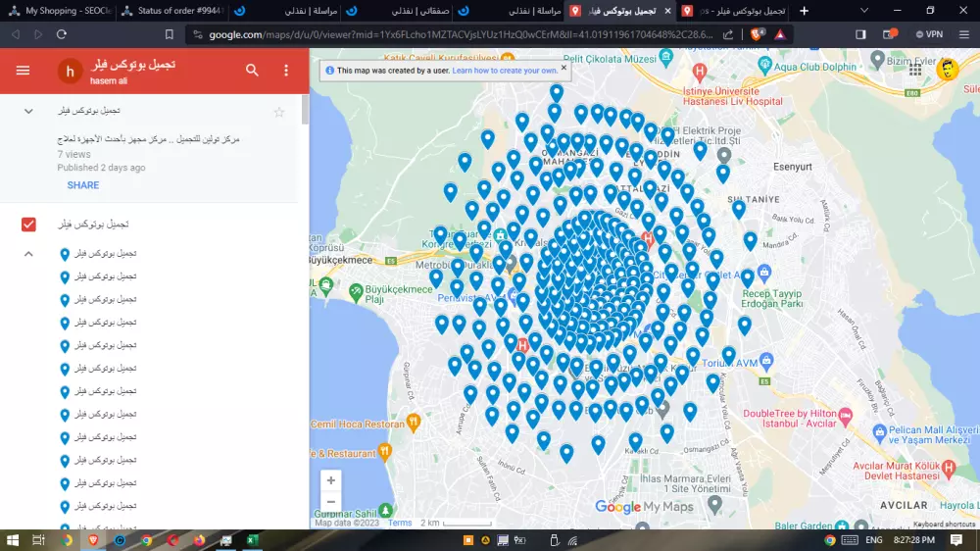
Task: Open 'Learn how to create your own' link
Action: [x=505, y=71]
